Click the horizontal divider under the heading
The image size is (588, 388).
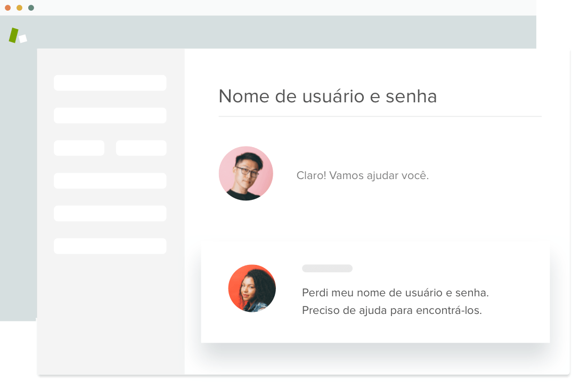pyautogui.click(x=380, y=117)
